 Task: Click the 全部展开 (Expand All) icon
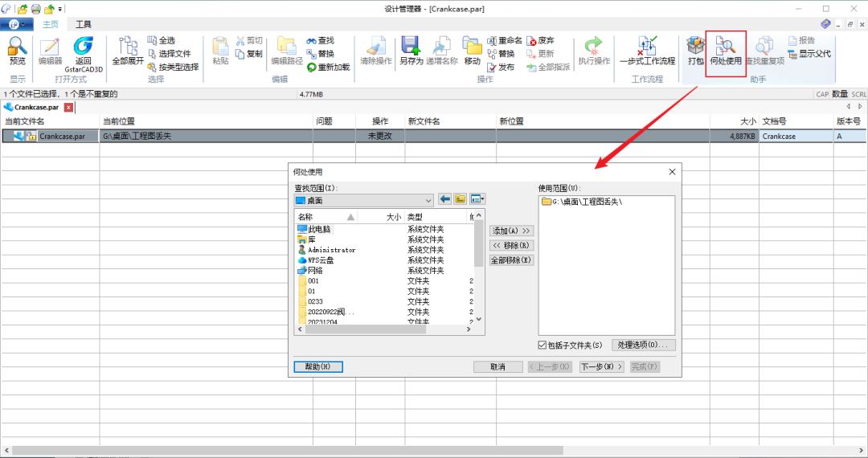tap(128, 48)
